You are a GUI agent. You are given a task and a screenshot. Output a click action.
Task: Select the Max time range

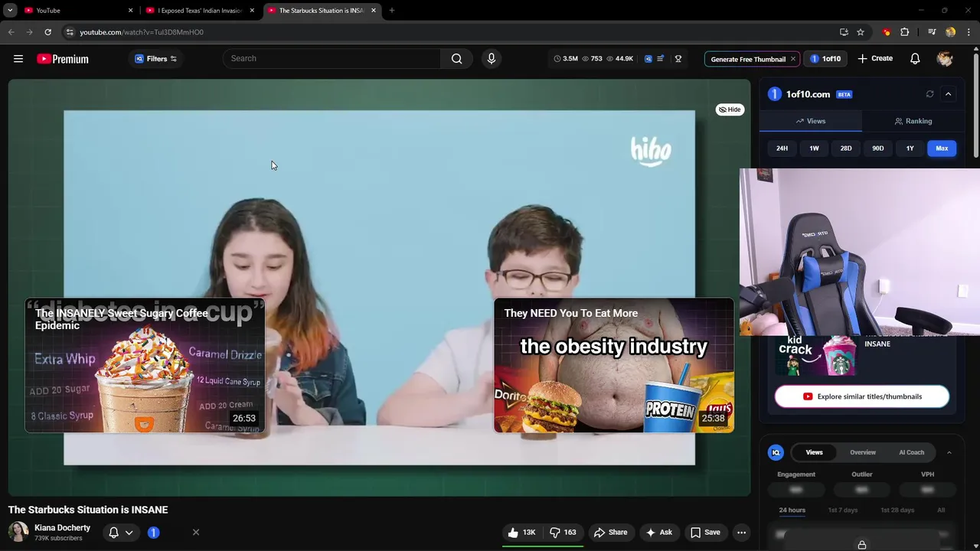coord(942,148)
